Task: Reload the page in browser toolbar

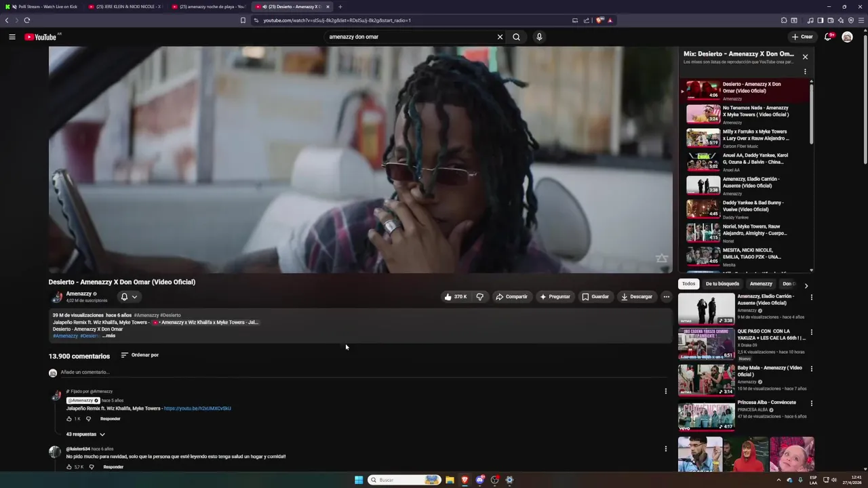Action: [27, 20]
